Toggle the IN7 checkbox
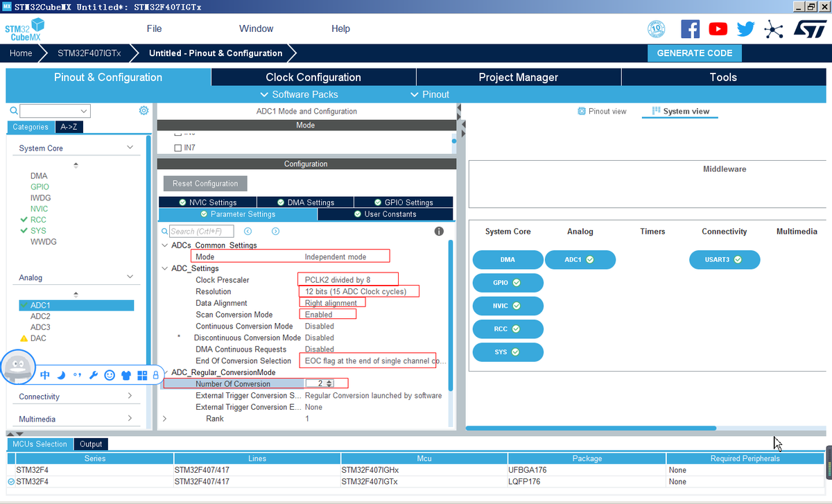 tap(177, 148)
